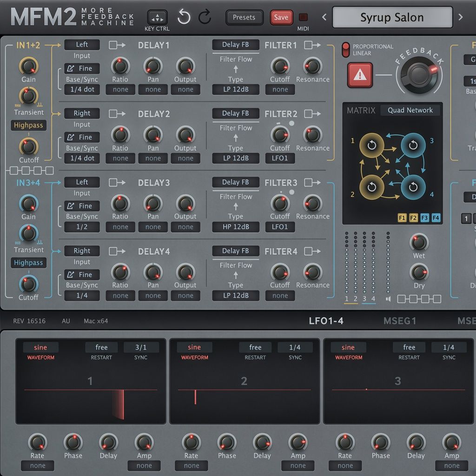The width and height of the screenshot is (476, 476).
Task: Click matrix node 3 feedback circle
Action: tap(413, 145)
